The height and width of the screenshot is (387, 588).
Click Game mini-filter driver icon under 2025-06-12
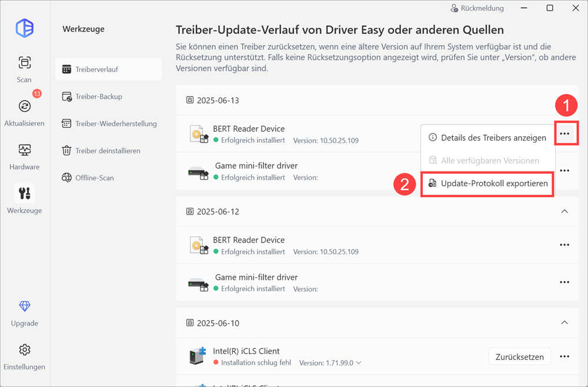198,284
